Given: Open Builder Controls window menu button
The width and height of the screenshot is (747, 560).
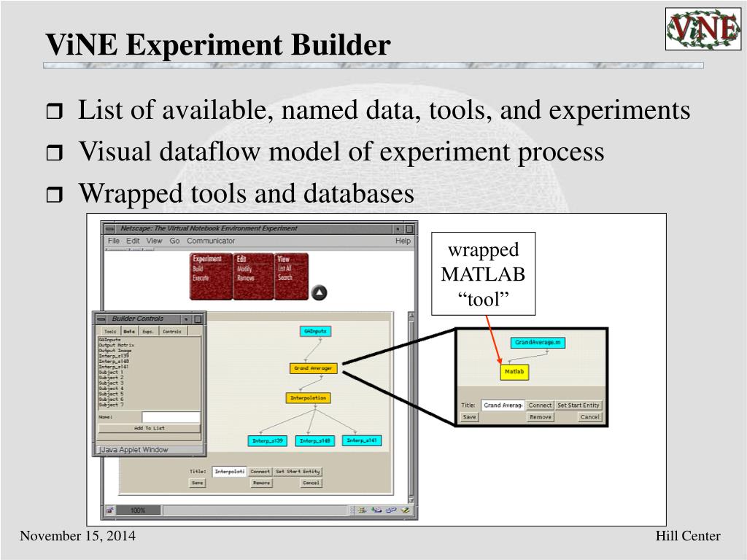Looking at the screenshot, I should pyautogui.click(x=101, y=319).
